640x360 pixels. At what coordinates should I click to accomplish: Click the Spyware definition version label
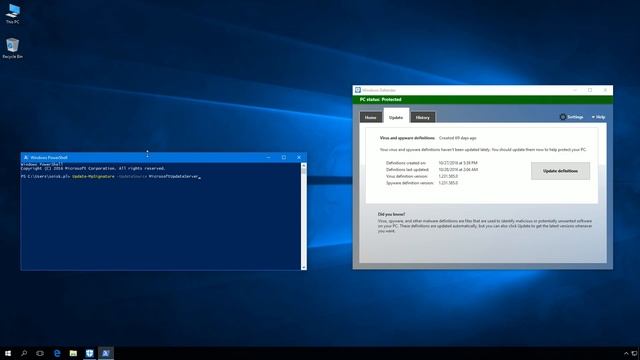click(409, 183)
